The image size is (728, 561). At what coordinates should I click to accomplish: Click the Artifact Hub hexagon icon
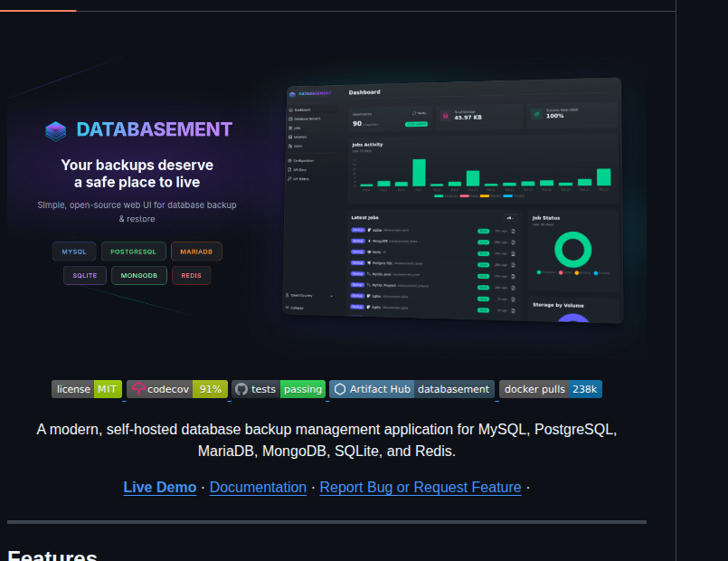tap(340, 389)
